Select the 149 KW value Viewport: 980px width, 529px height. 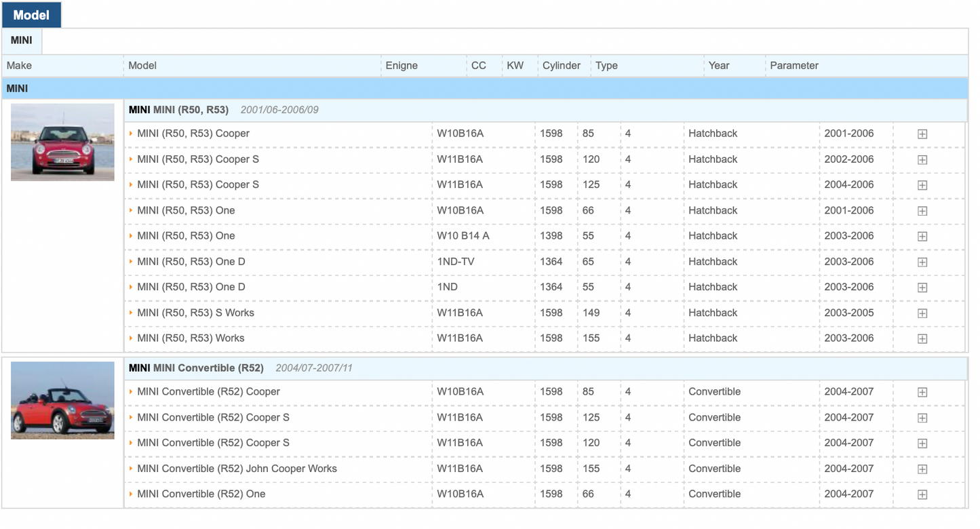[x=591, y=313]
